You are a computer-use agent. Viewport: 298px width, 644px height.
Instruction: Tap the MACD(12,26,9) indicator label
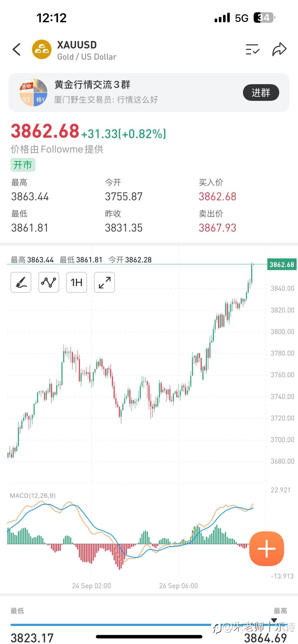click(33, 495)
